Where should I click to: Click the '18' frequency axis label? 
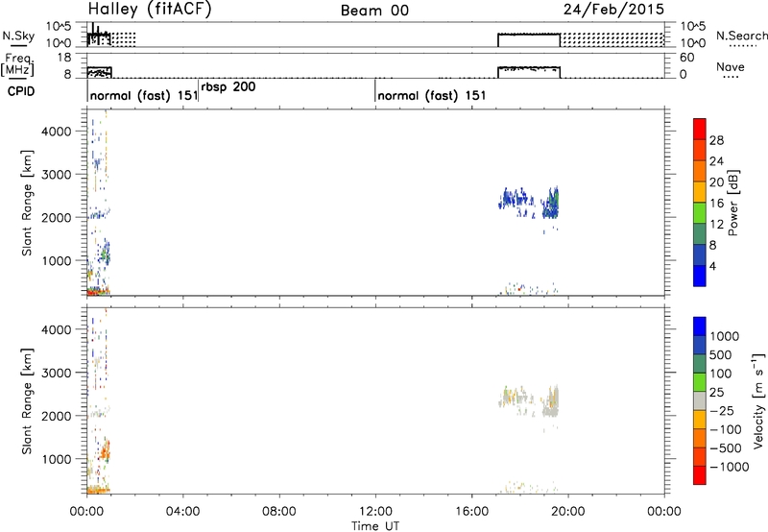click(64, 58)
